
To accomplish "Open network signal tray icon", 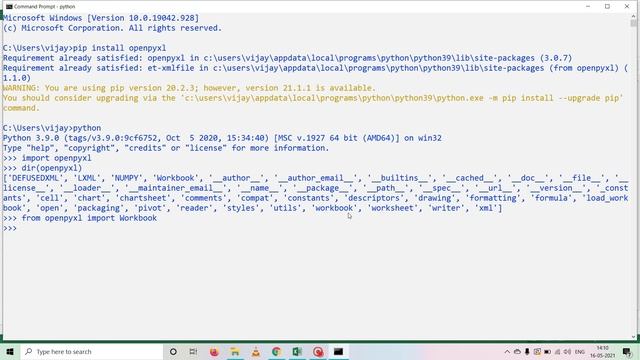I will point(558,351).
